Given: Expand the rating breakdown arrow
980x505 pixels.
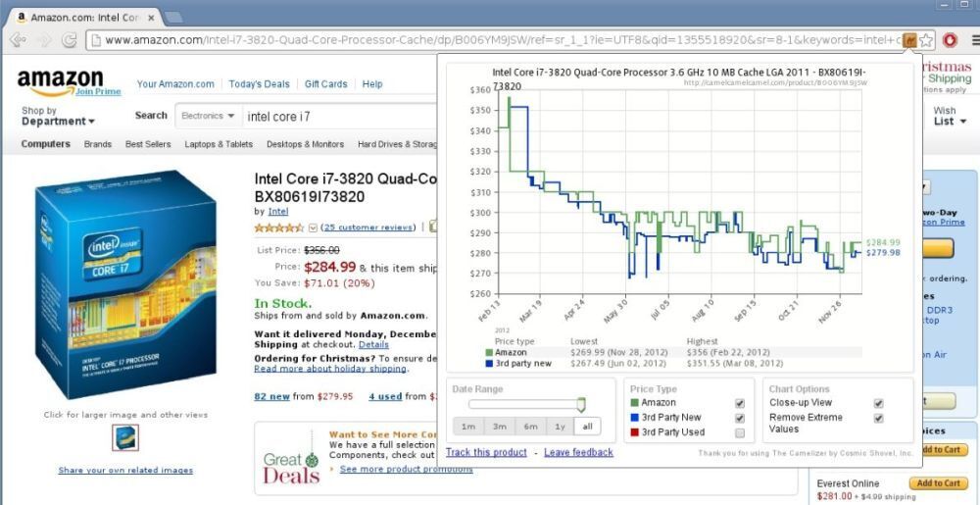Looking at the screenshot, I should (x=314, y=227).
